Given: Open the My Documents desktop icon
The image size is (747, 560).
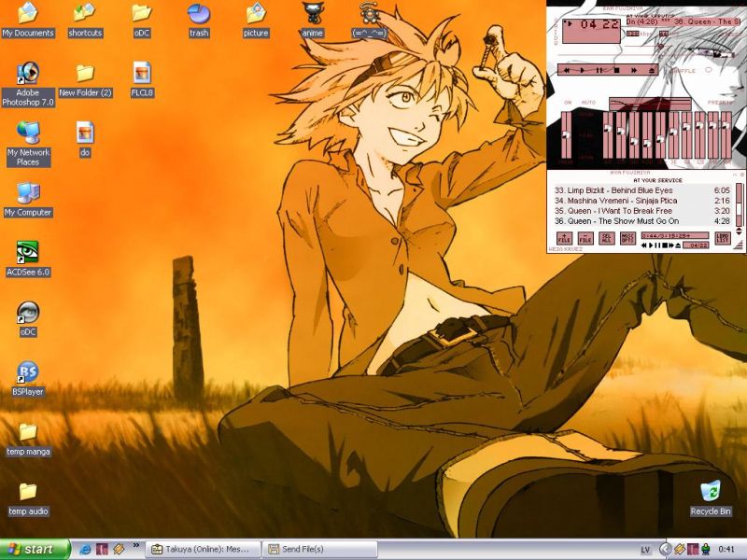Looking at the screenshot, I should 28,20.
